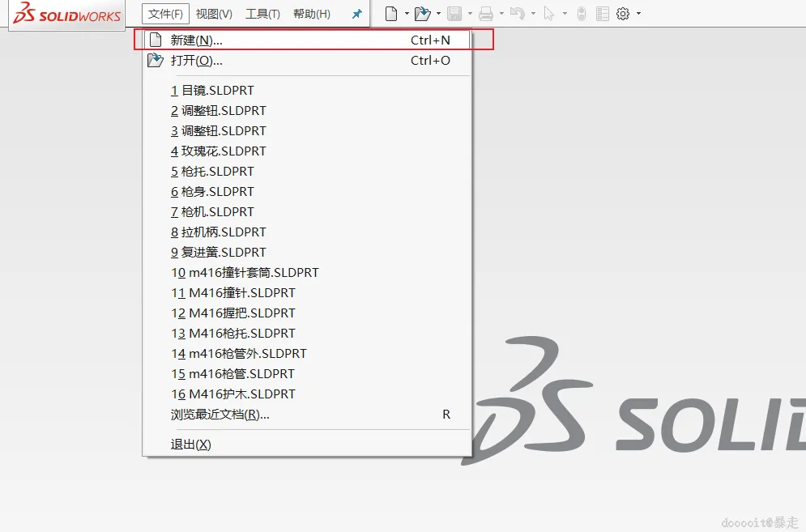
Task: Click the New document toolbar icon
Action: click(x=391, y=14)
